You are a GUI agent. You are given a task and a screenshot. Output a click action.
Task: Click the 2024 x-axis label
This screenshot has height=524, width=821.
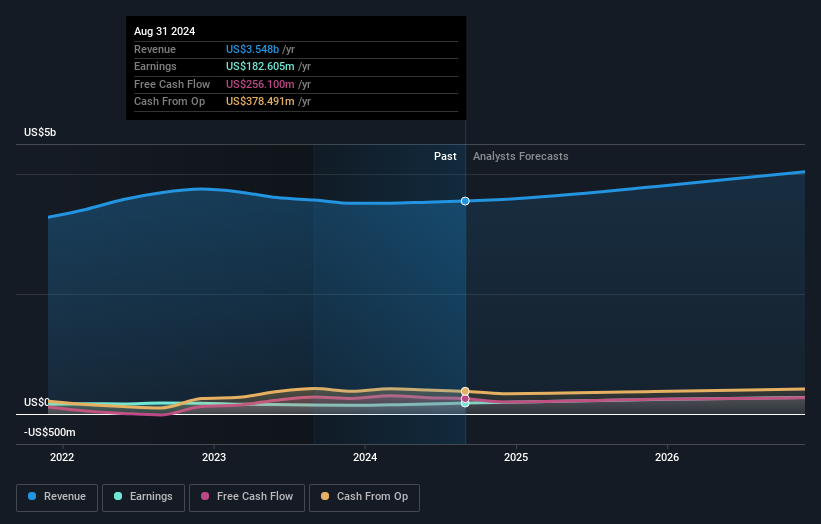365,457
